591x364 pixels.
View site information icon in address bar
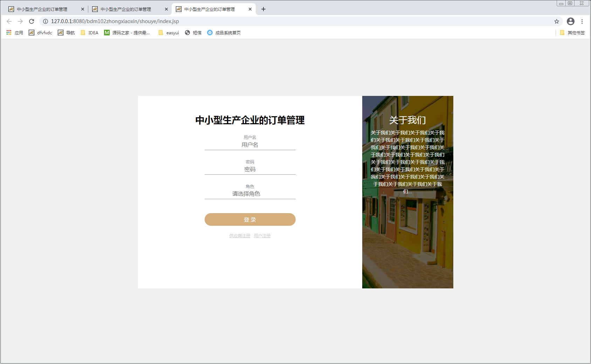[x=46, y=21]
